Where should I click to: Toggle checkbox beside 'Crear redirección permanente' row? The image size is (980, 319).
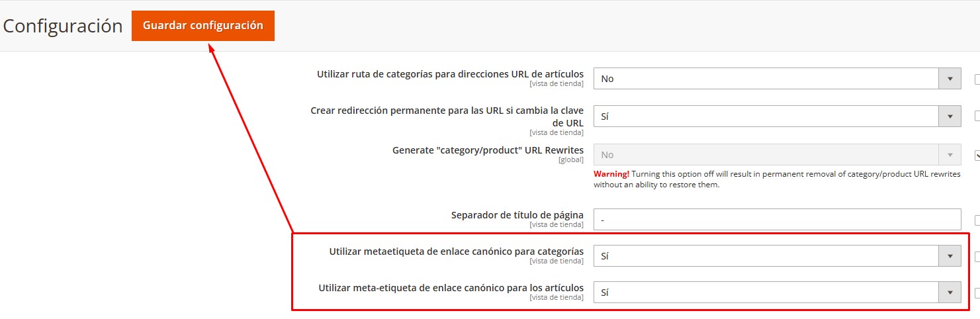[977, 116]
